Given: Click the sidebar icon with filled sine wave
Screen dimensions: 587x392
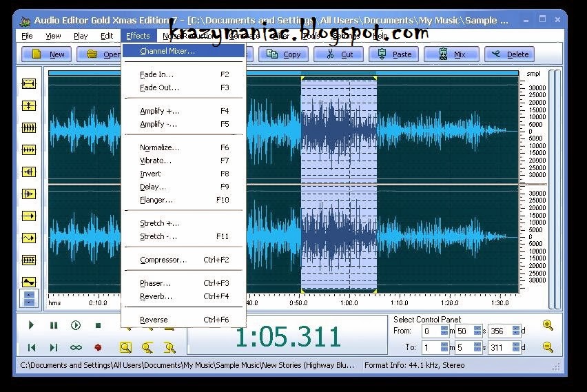Looking at the screenshot, I should [x=29, y=282].
